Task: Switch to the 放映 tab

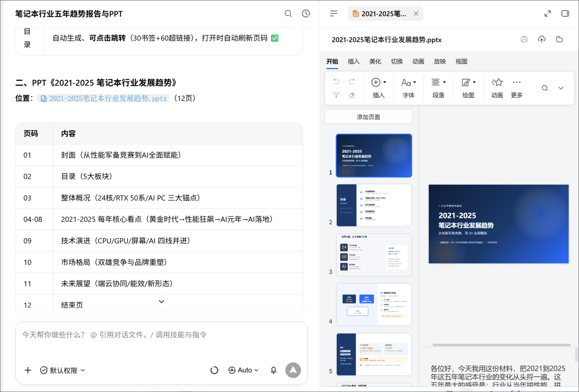Action: [x=440, y=62]
